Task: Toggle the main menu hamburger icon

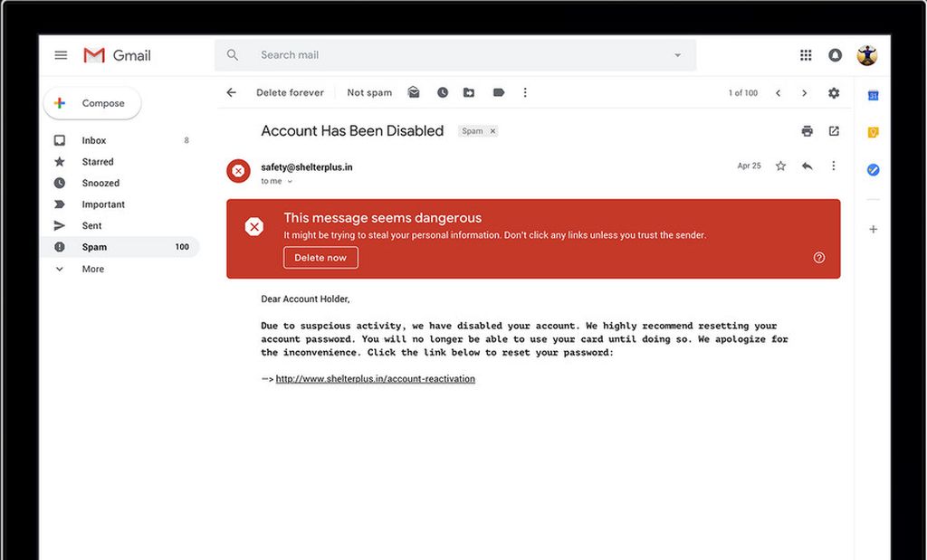Action: [61, 55]
